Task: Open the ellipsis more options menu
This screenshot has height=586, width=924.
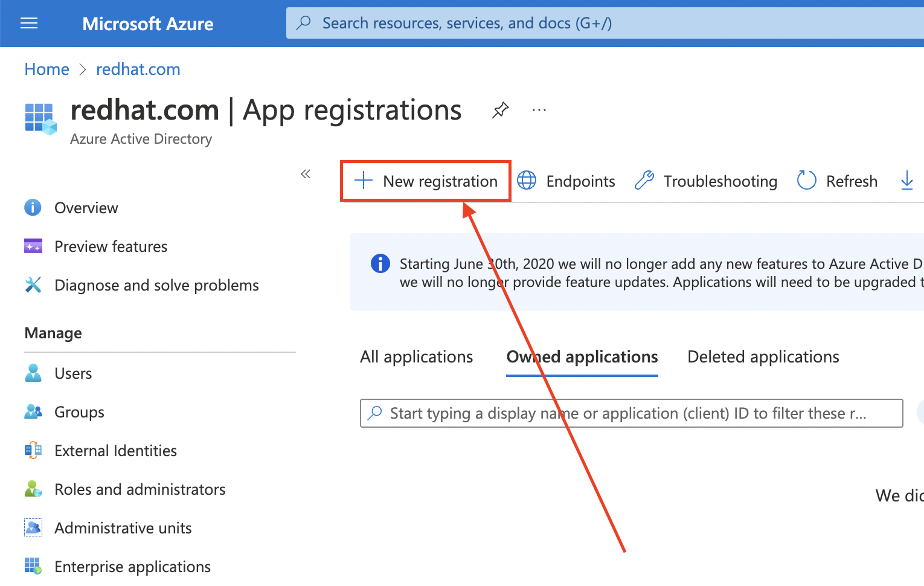Action: click(x=539, y=111)
